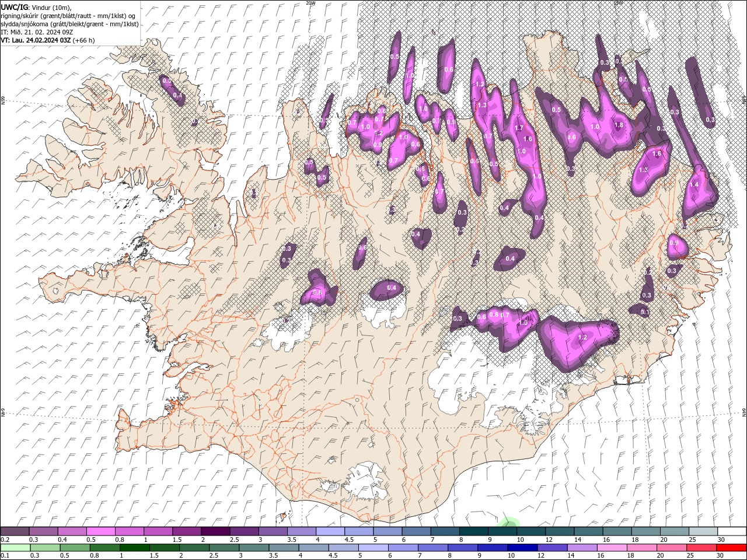Click the 'VT: Lau. 24.02.2024 03Z (+66 h)' line
Screen dimensions: 747x560
[x=48, y=40]
